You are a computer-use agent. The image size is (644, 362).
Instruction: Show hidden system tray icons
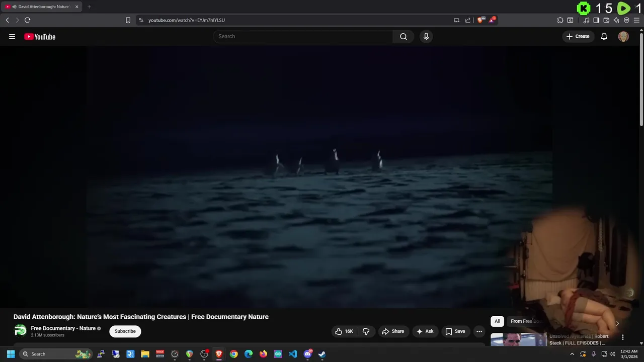572,354
